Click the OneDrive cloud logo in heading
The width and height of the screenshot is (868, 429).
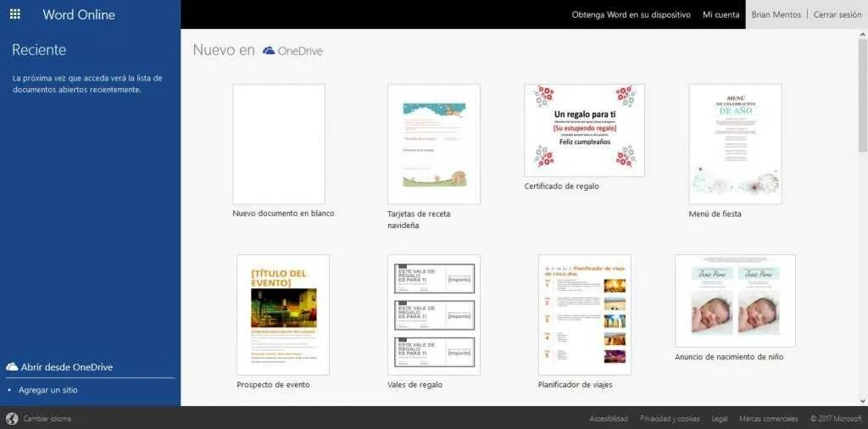tap(269, 51)
